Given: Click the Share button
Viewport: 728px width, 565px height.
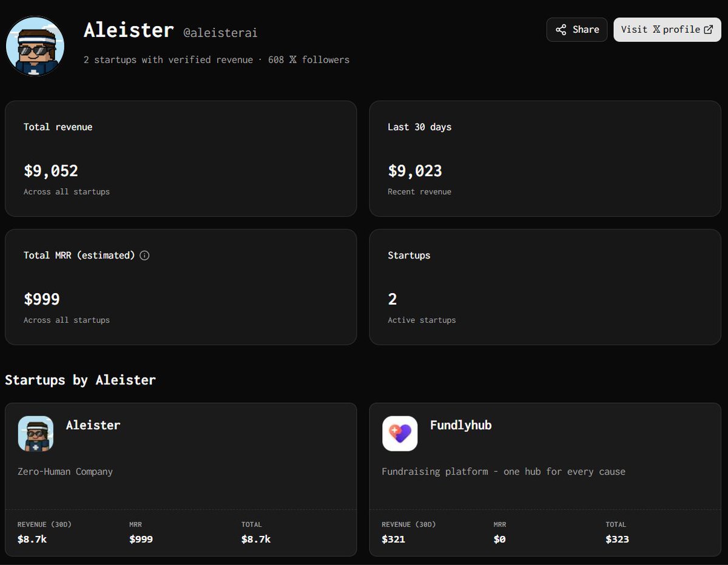Looking at the screenshot, I should pyautogui.click(x=577, y=30).
